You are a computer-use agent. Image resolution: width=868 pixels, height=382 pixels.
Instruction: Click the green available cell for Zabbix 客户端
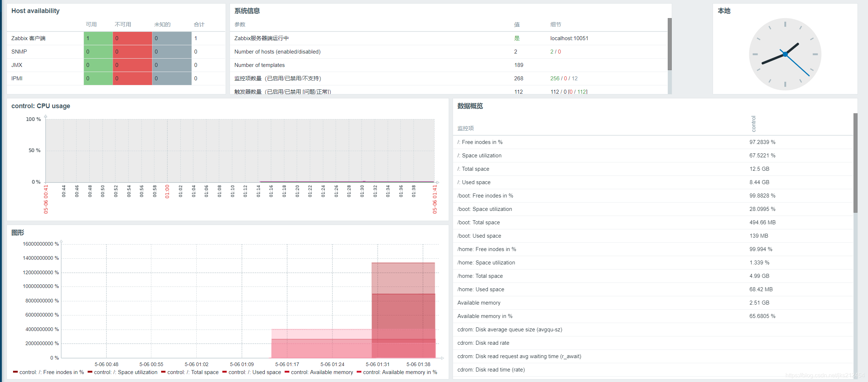point(98,38)
